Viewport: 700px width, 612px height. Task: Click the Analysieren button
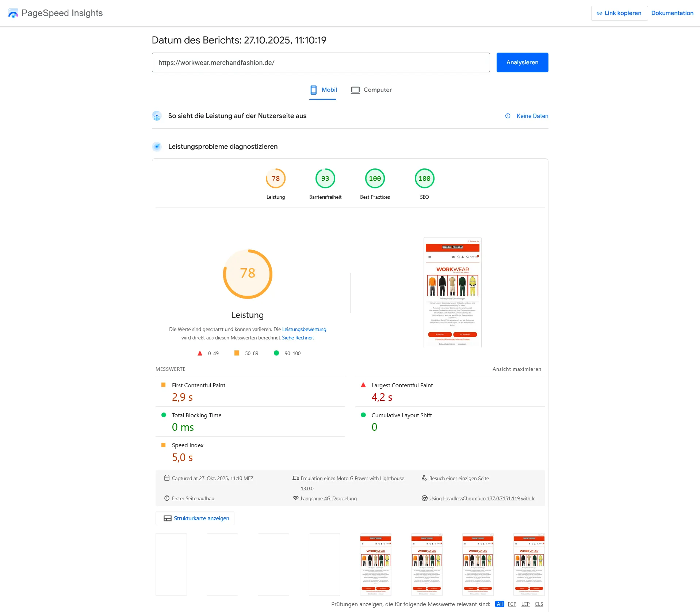[522, 62]
